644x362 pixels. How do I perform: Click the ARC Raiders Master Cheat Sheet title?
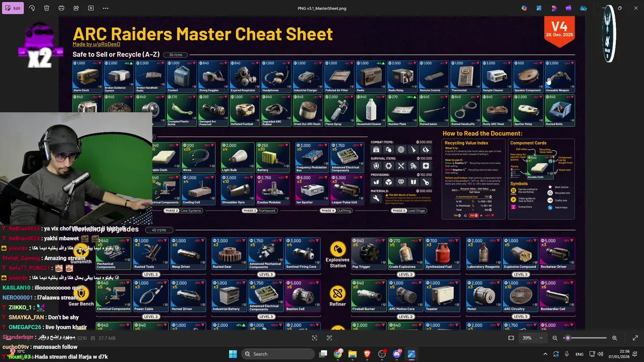click(x=203, y=34)
